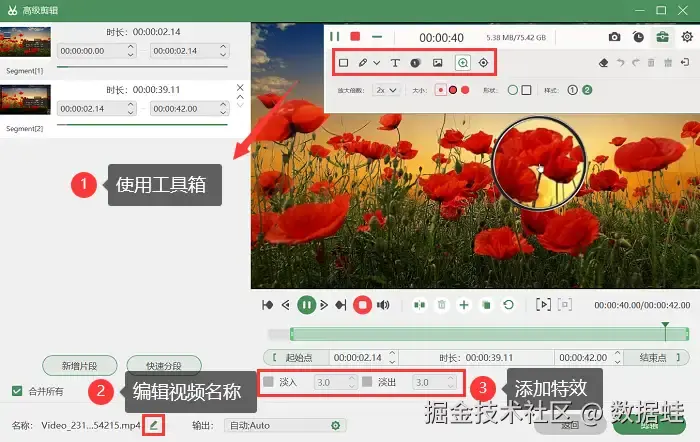Uncheck the 合并所有 merge all checkbox
700x442 pixels.
click(17, 391)
